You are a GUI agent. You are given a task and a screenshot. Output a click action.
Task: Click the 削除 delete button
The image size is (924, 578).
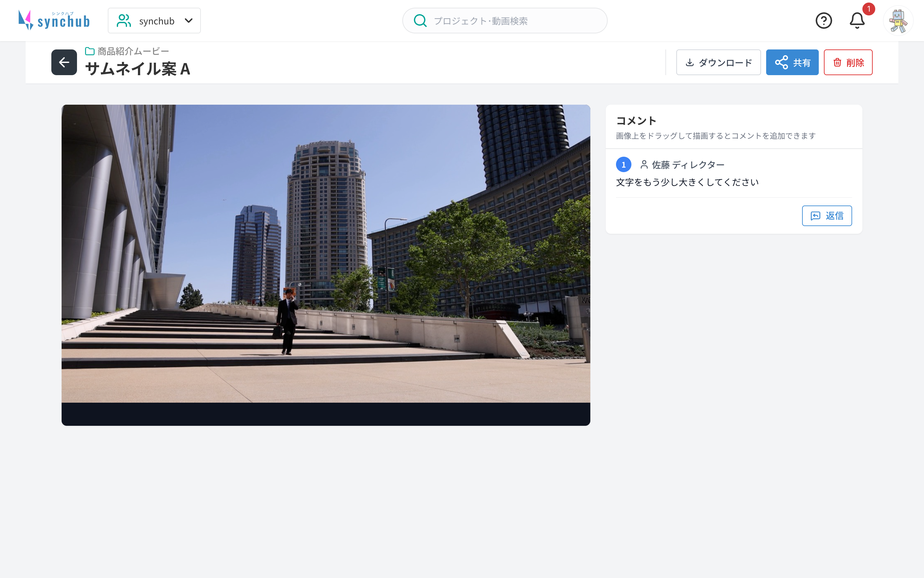(848, 62)
